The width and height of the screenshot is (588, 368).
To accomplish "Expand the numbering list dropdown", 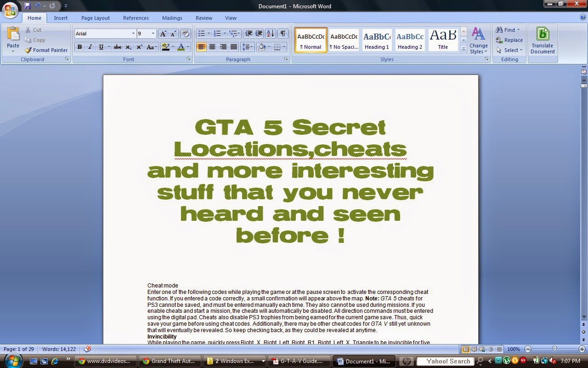I will (x=225, y=34).
